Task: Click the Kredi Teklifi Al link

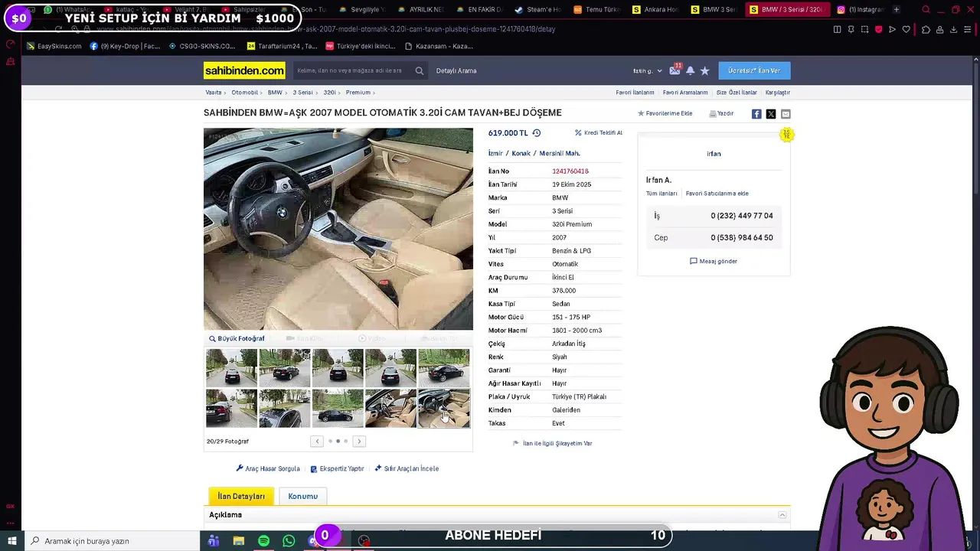Action: point(599,132)
